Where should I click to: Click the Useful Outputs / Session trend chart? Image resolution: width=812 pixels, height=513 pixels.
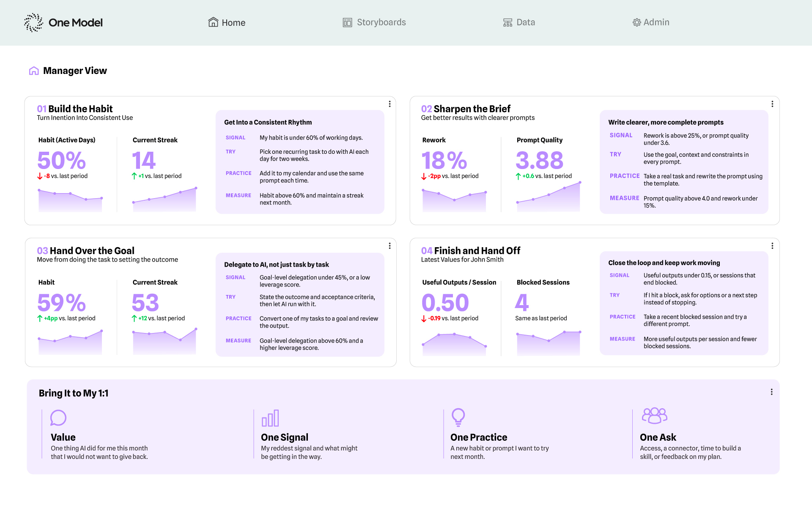click(454, 344)
